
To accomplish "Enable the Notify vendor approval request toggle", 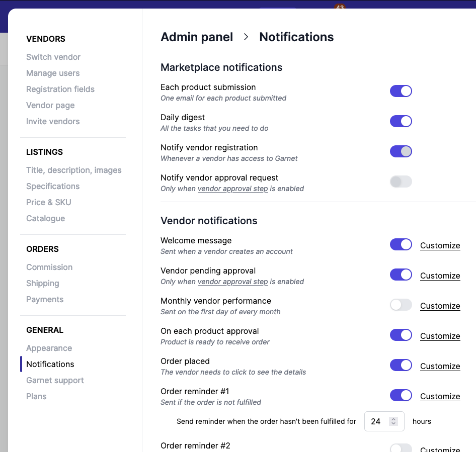I will [401, 182].
